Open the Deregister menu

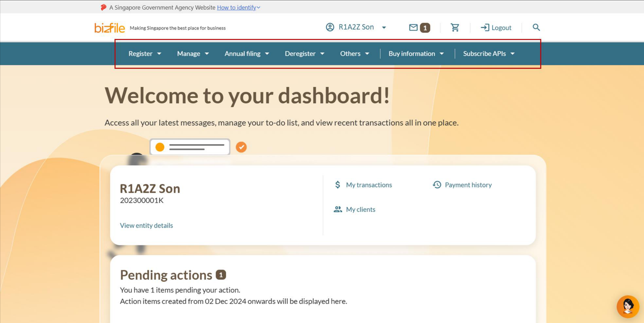[x=300, y=54]
